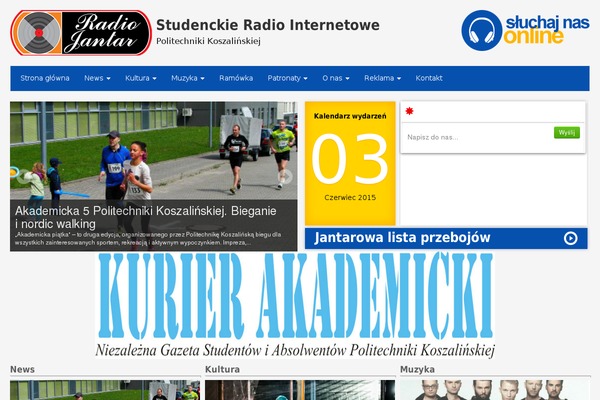Open the Muzyka section heading
Viewport: 600px width, 400px height.
417,369
